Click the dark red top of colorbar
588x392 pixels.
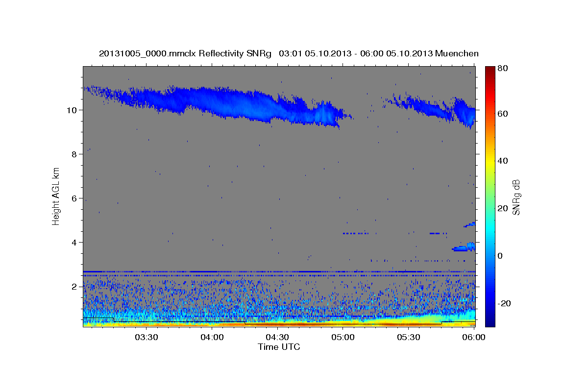coord(491,70)
